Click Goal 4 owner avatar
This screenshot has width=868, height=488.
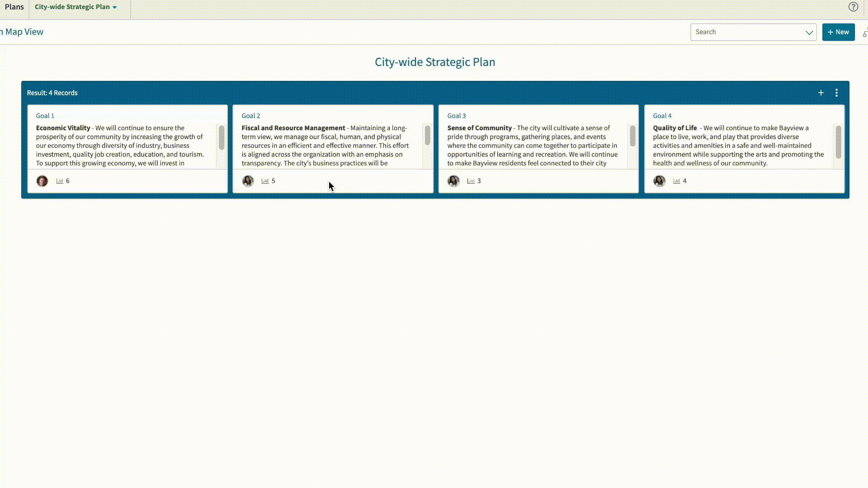[x=659, y=181]
